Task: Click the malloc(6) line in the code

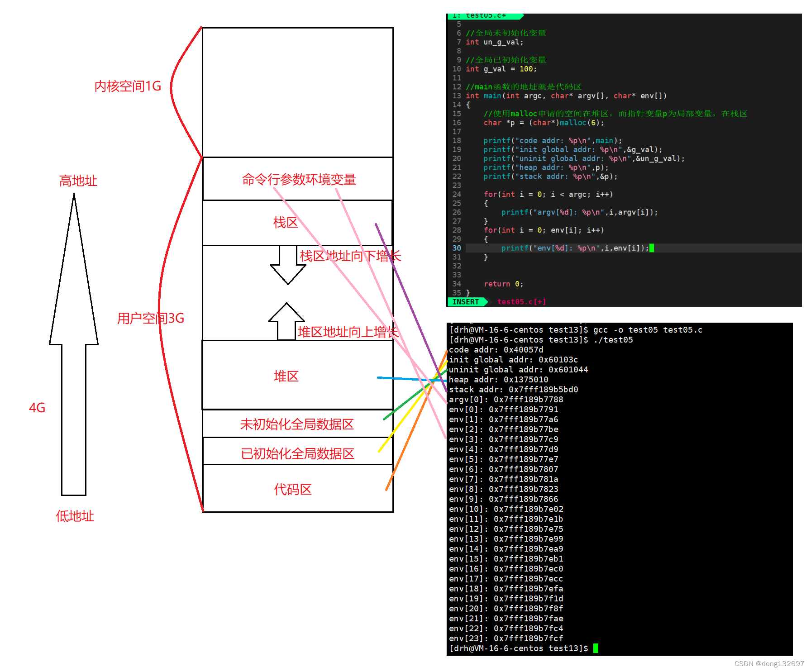Action: coord(544,123)
